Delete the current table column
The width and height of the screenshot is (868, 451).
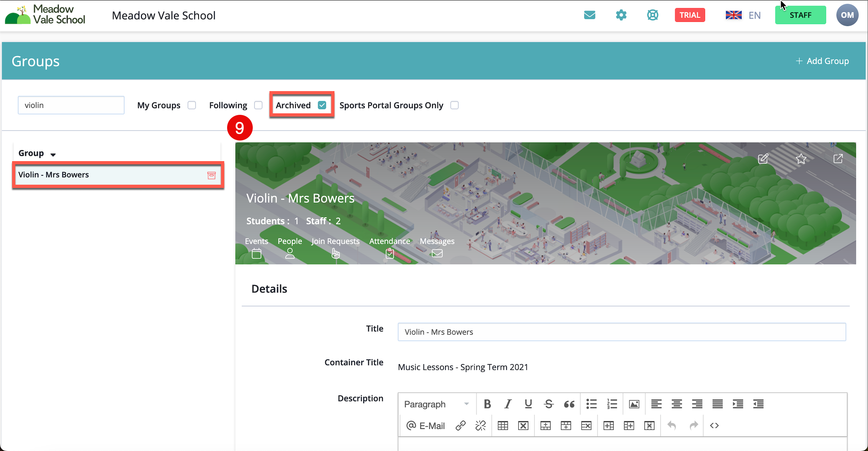tap(649, 425)
